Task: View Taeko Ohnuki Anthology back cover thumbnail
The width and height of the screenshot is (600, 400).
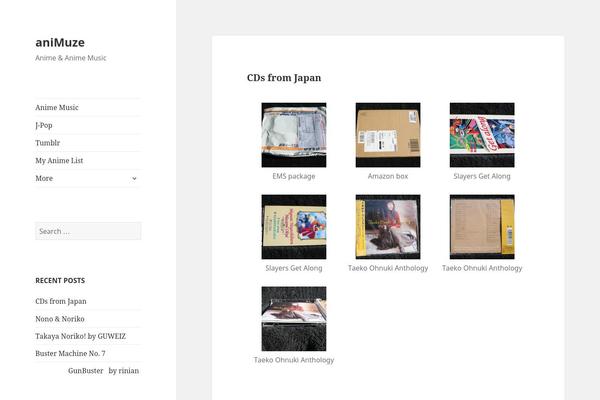Action: pyautogui.click(x=482, y=227)
